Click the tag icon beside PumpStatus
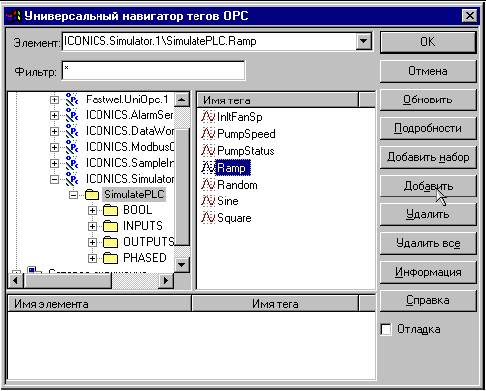 click(x=208, y=151)
